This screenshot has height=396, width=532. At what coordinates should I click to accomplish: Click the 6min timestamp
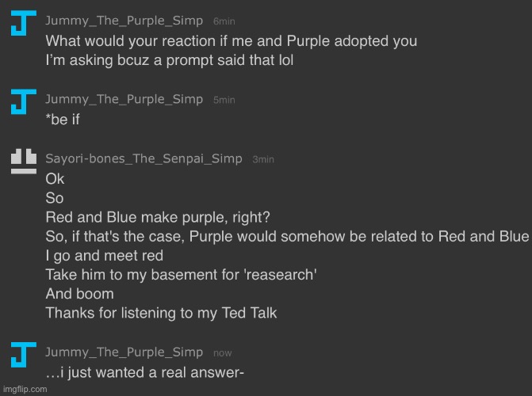coord(224,21)
